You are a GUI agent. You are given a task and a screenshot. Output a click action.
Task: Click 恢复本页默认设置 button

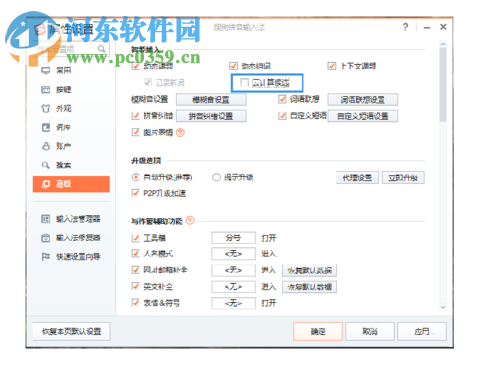[71, 331]
